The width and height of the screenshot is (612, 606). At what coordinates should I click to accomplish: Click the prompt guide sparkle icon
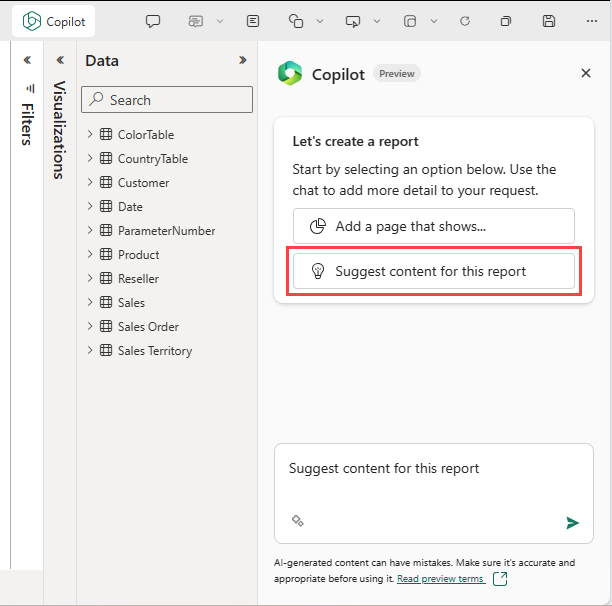(x=298, y=521)
